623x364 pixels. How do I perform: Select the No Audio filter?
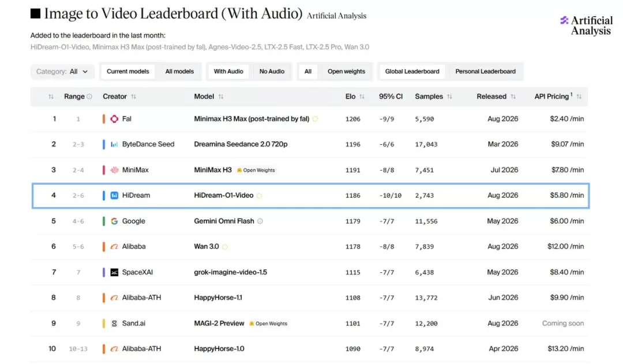click(x=272, y=72)
